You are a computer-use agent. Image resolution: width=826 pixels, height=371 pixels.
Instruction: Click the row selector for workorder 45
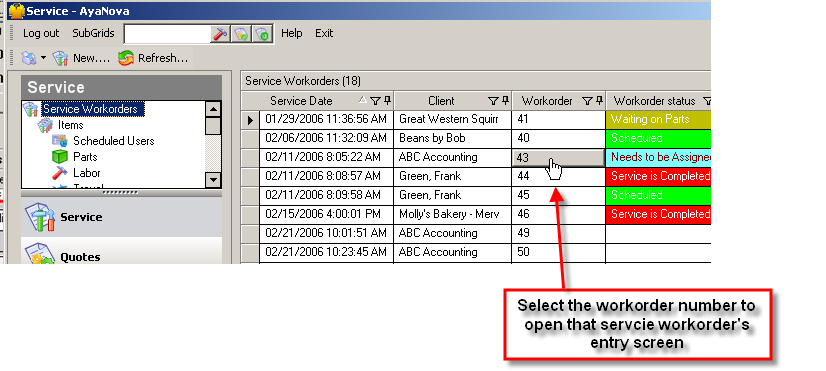[x=250, y=196]
